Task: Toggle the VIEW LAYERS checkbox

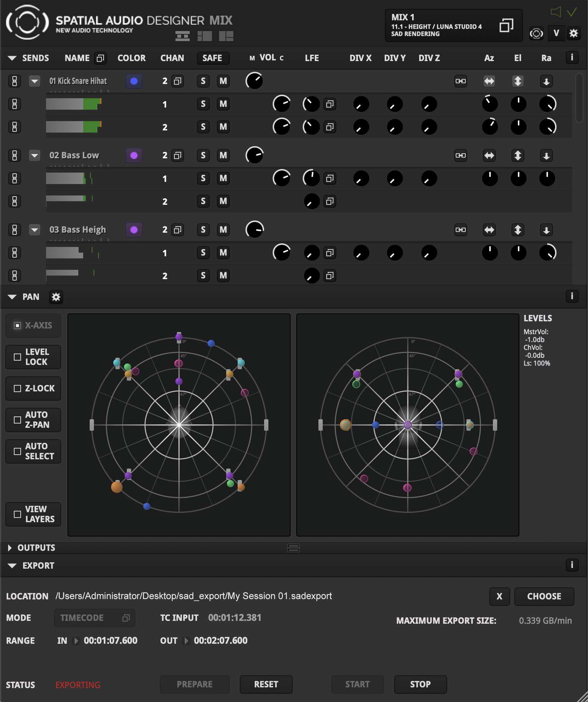Action: 17,514
